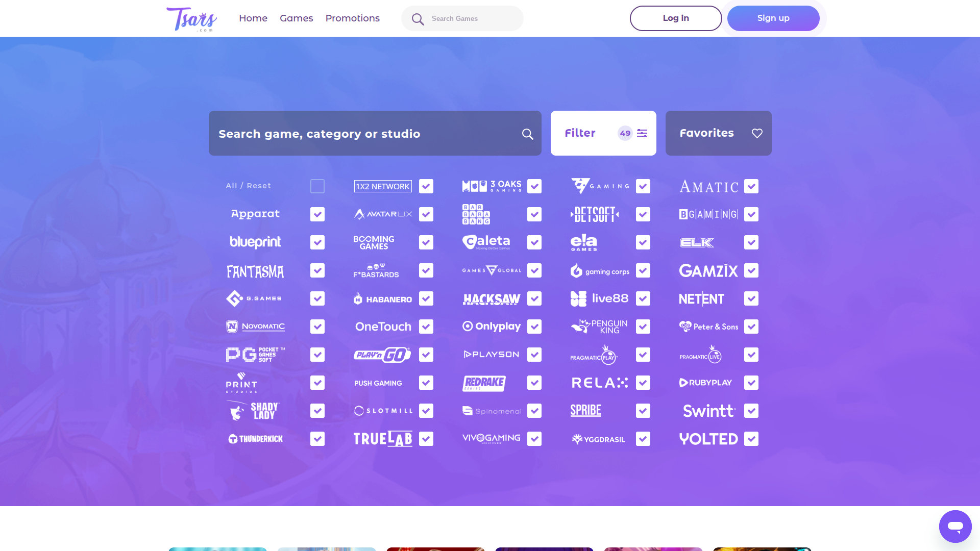980x551 pixels.
Task: Click the filter sliders icon
Action: click(x=642, y=133)
